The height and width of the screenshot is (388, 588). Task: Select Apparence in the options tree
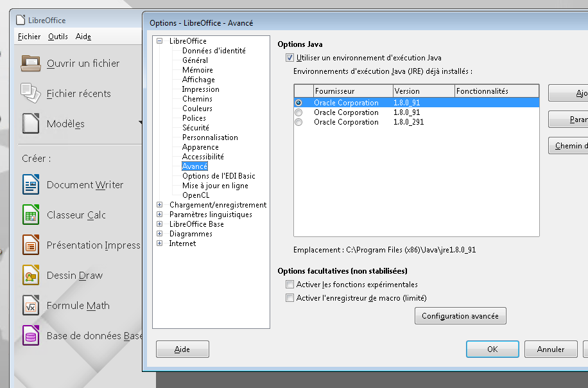[x=200, y=147]
